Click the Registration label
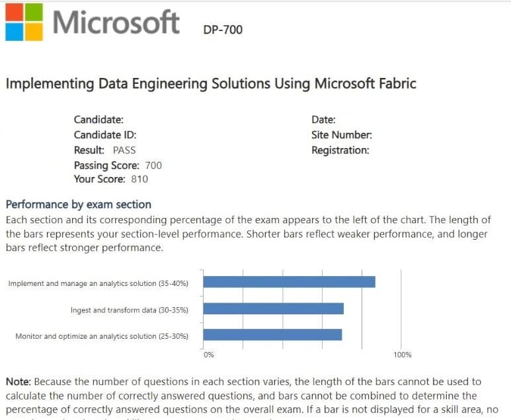The width and height of the screenshot is (511, 420). [x=340, y=150]
